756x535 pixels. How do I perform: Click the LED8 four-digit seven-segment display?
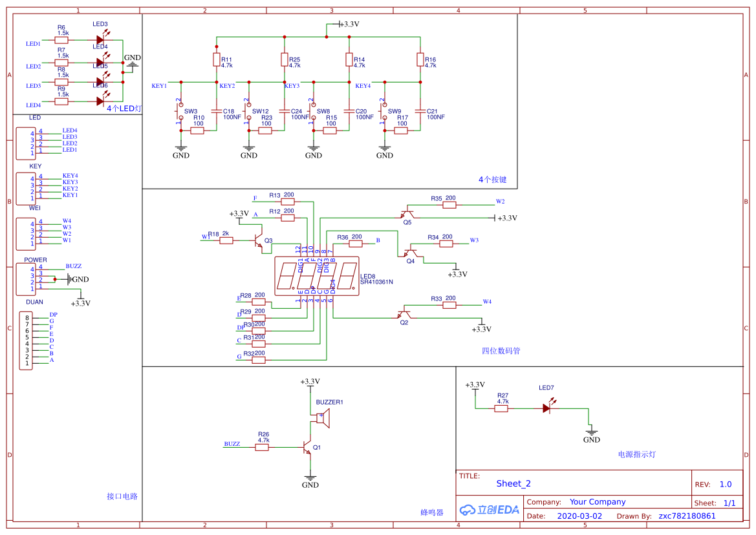[317, 276]
